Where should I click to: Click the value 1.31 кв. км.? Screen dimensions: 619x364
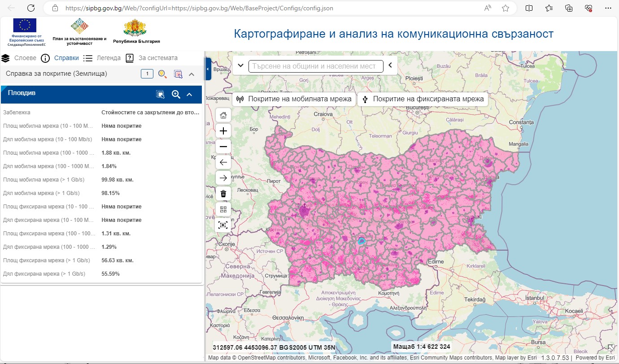[x=116, y=234]
